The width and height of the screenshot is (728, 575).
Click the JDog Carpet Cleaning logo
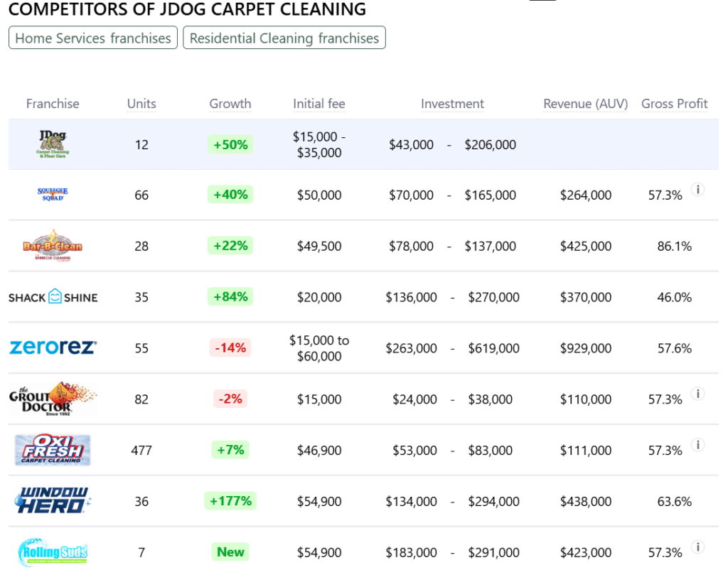pos(53,144)
